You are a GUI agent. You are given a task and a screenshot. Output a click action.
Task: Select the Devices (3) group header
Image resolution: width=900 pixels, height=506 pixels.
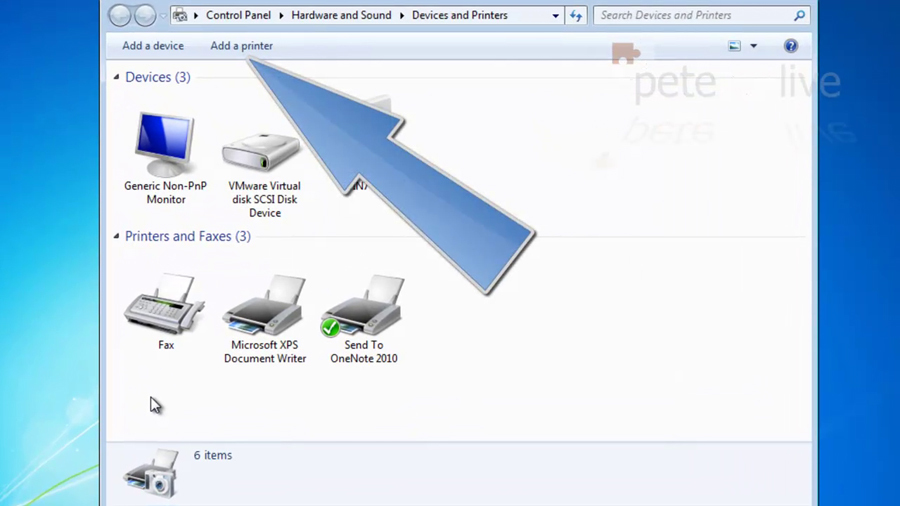pos(158,77)
